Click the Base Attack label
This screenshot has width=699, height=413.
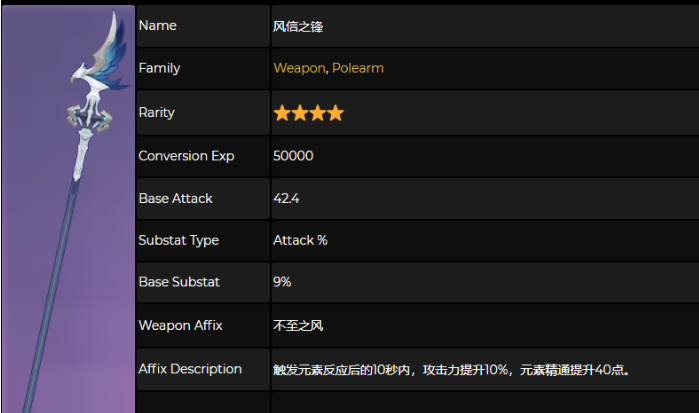tap(176, 198)
